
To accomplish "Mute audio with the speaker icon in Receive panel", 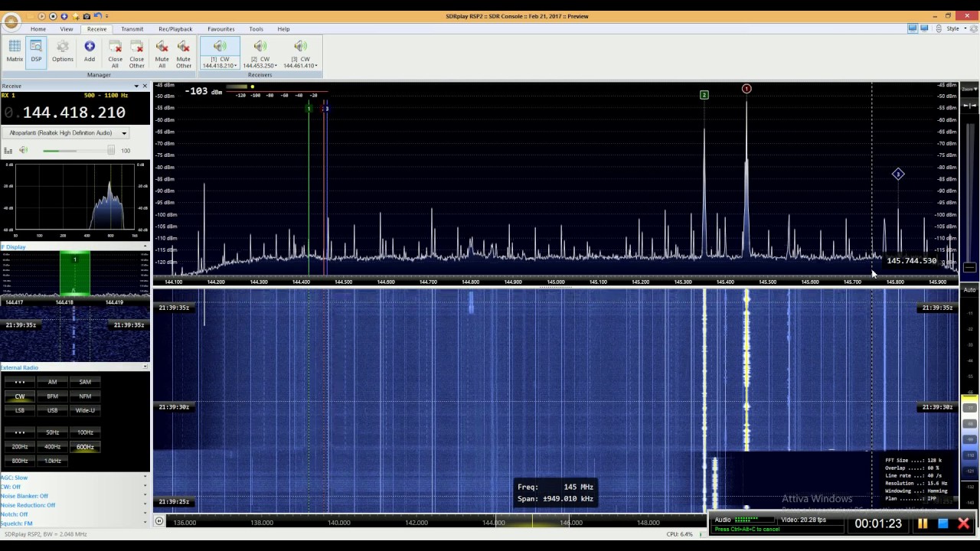I will [24, 151].
